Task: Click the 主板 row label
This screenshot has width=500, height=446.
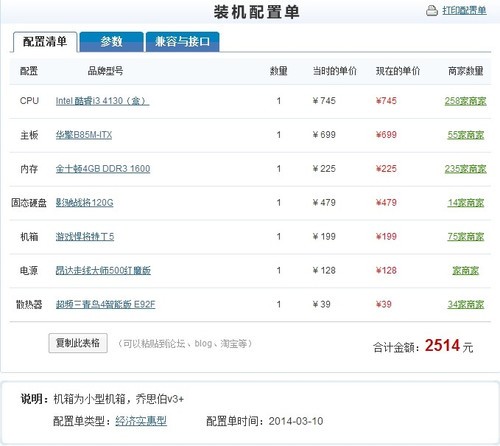Action: click(29, 135)
